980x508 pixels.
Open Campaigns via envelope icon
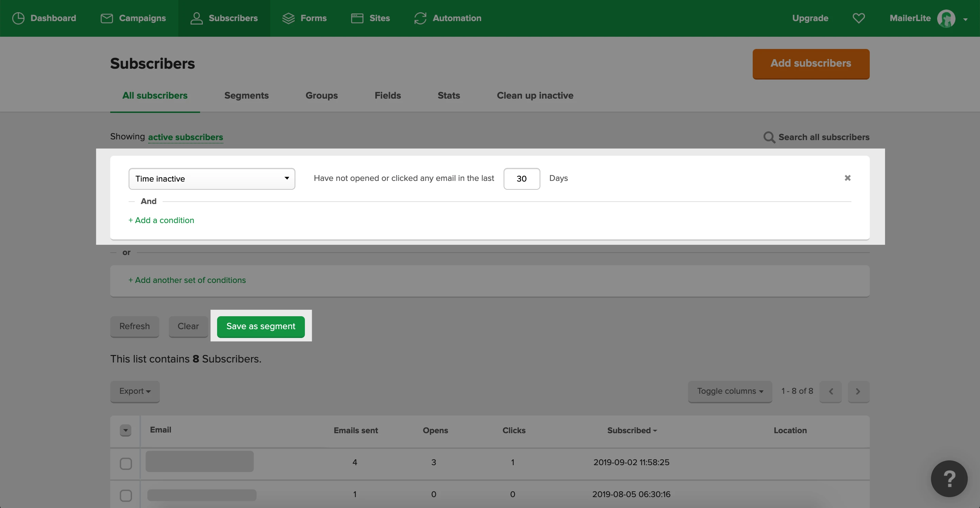point(107,18)
